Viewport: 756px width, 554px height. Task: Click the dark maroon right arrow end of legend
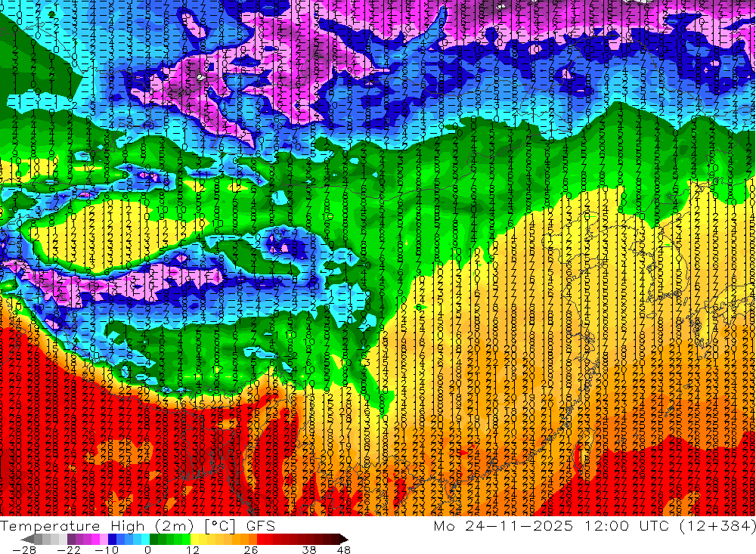tap(342, 539)
